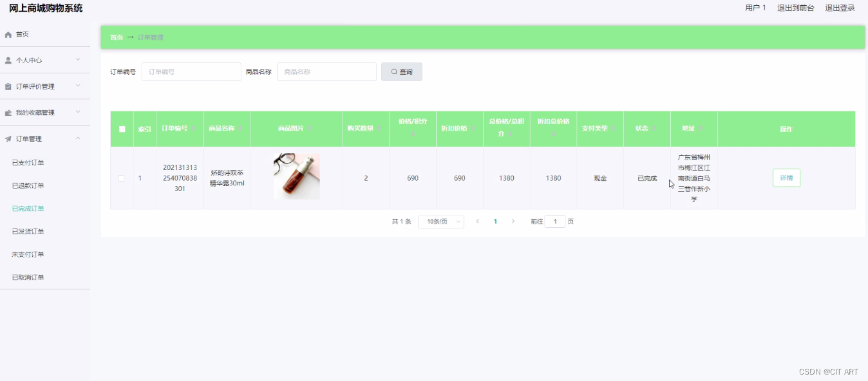Click 退出登录 at top right

[840, 8]
